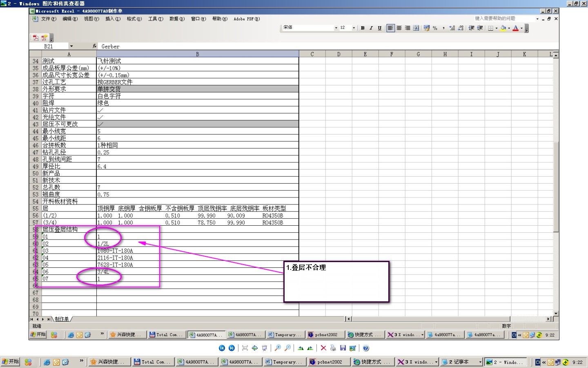Image resolution: width=588 pixels, height=368 pixels.
Task: Open the Name Box dropdown beside B21
Action: click(x=71, y=46)
